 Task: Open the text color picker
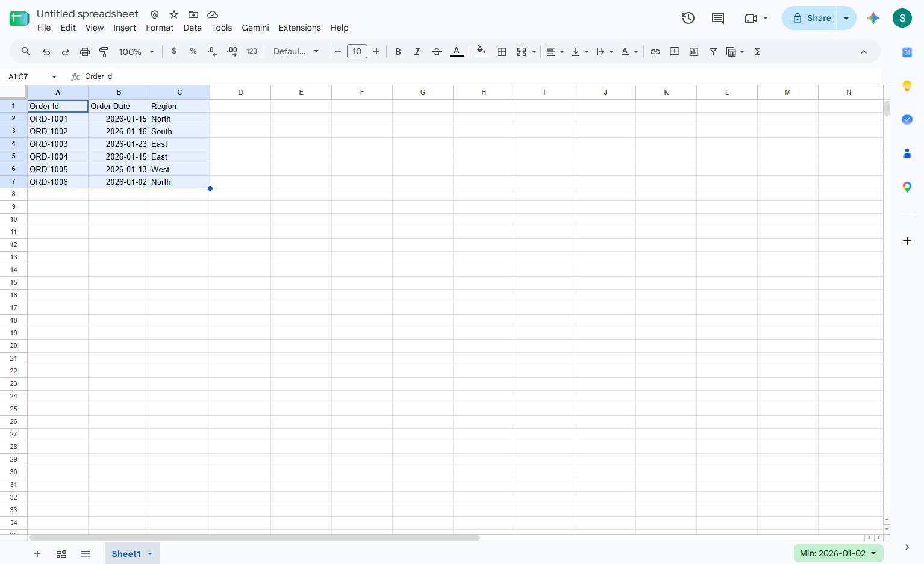pyautogui.click(x=457, y=52)
